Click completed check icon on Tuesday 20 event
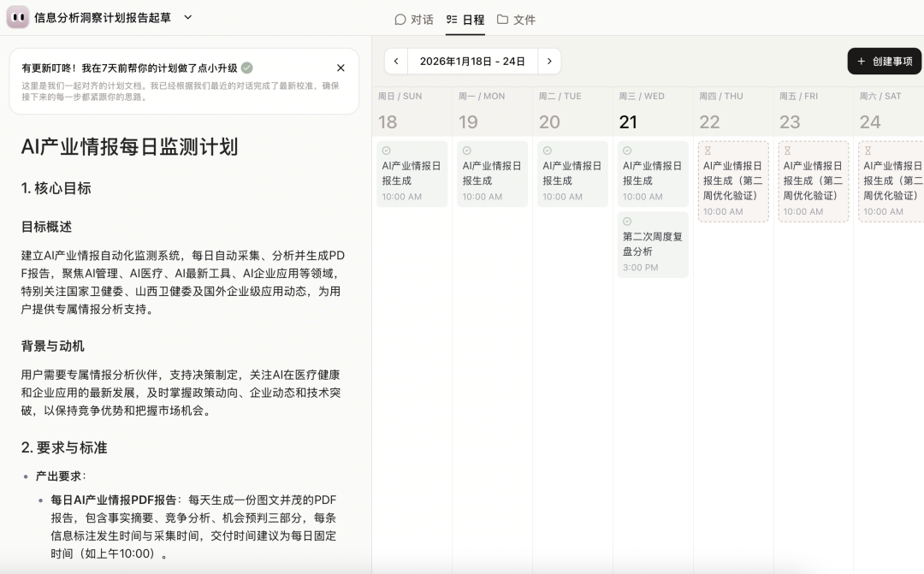The width and height of the screenshot is (924, 574). [x=547, y=151]
